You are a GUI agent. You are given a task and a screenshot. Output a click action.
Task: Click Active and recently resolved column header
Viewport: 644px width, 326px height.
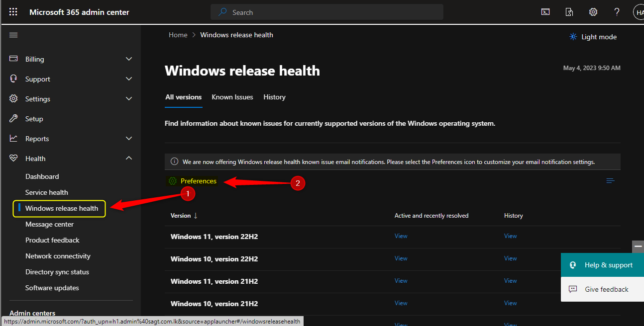tap(431, 216)
